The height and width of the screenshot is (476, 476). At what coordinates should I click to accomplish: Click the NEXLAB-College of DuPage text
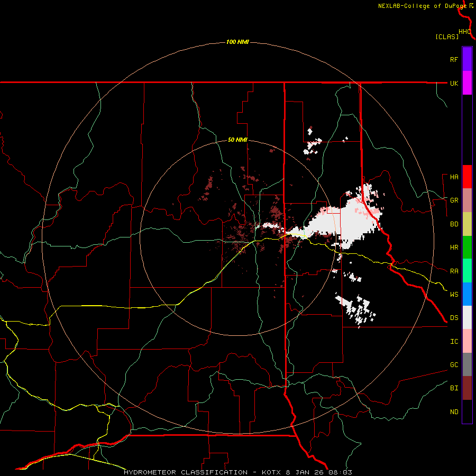[422, 6]
